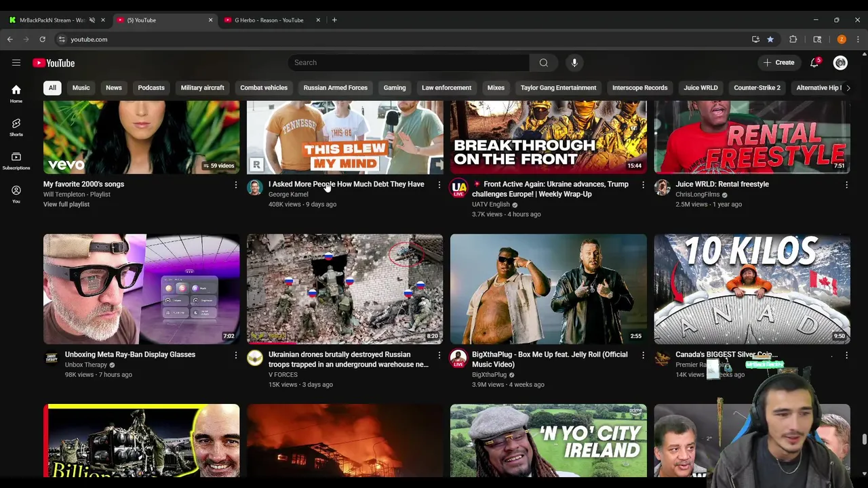Screen dimensions: 868x488
Task: Open Subscriptions in the sidebar
Action: 16,161
